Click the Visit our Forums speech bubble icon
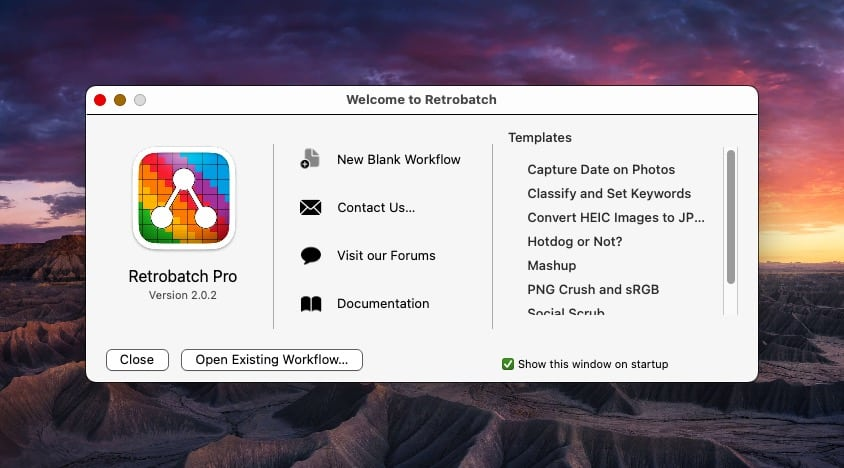Image resolution: width=844 pixels, height=468 pixels. point(310,255)
